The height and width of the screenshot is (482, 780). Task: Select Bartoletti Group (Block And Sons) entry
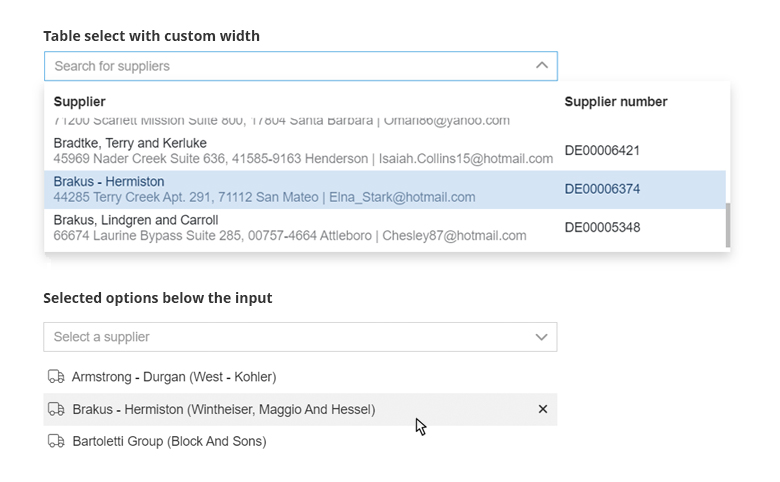(300, 441)
